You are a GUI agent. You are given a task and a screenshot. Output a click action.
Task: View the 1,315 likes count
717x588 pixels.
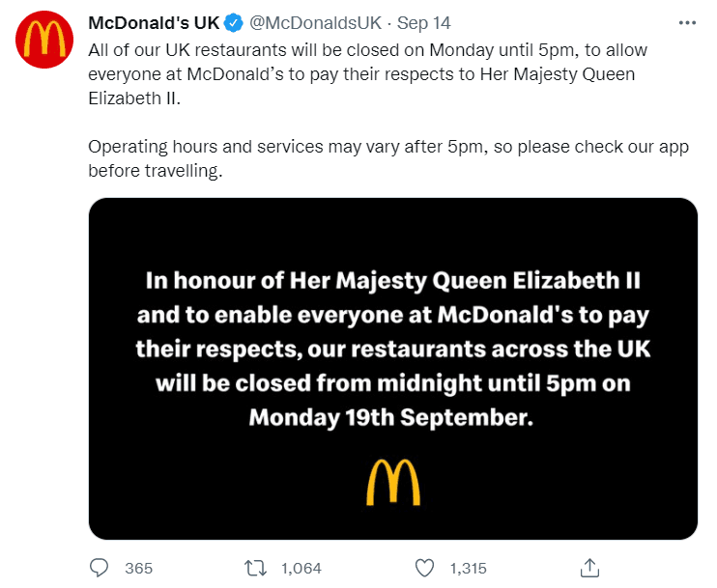click(x=469, y=569)
